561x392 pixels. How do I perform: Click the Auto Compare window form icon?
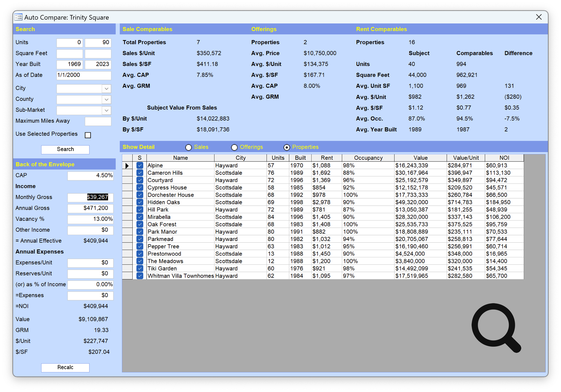pyautogui.click(x=18, y=17)
